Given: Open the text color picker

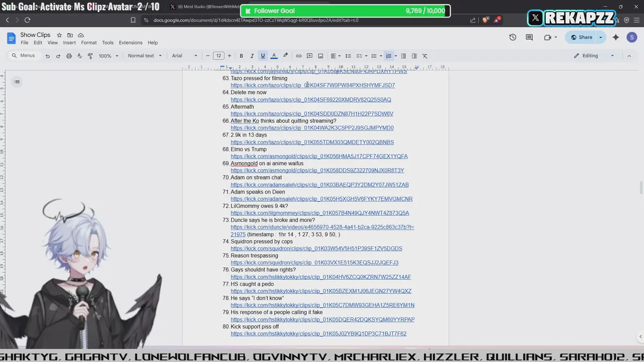Looking at the screenshot, I should tap(274, 56).
